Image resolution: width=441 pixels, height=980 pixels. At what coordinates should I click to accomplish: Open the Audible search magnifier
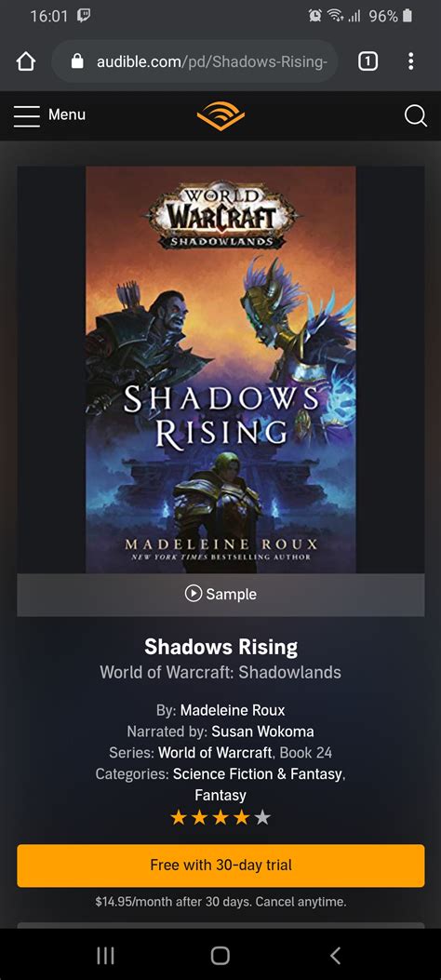[415, 115]
